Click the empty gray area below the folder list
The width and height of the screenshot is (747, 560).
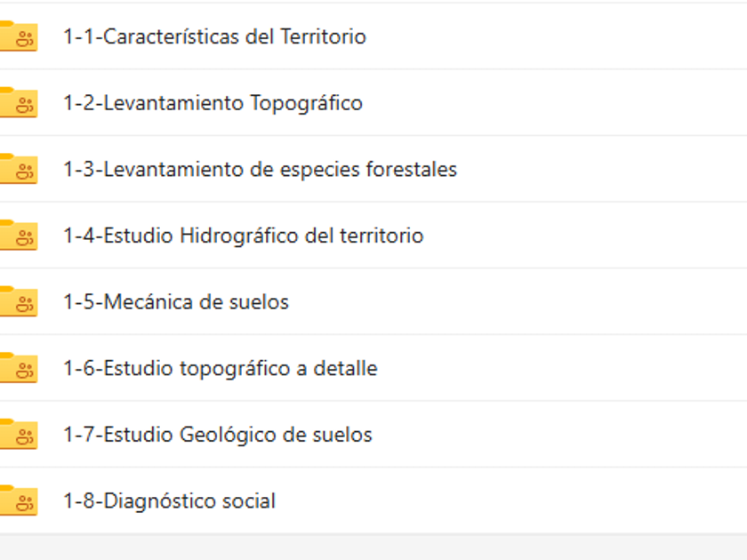[373, 548]
